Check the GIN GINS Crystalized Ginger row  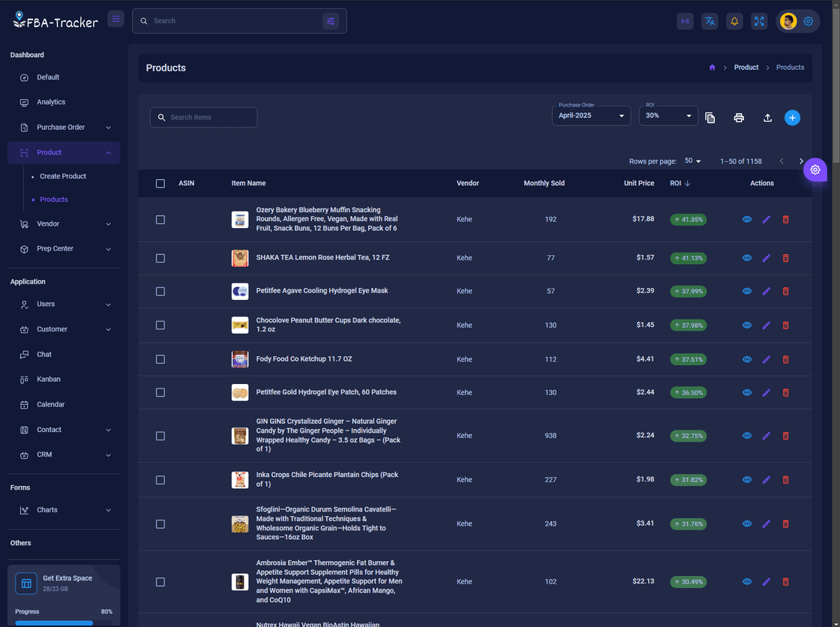tap(160, 436)
